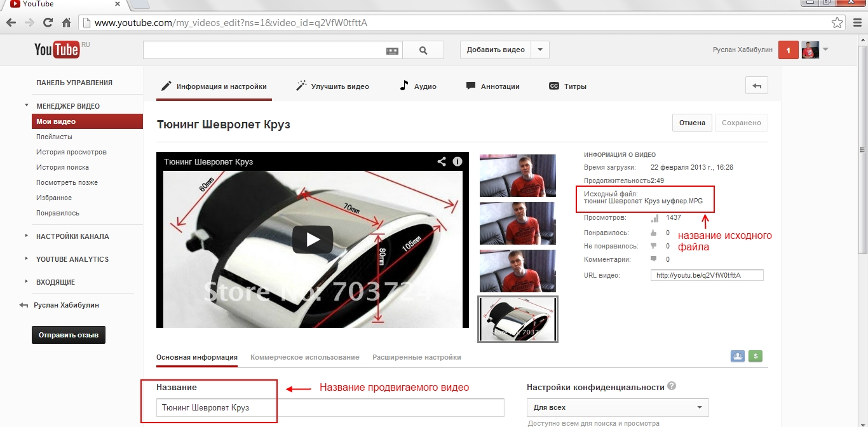Click the back-arrow button right of tabs
This screenshot has height=427, width=868.
[756, 86]
